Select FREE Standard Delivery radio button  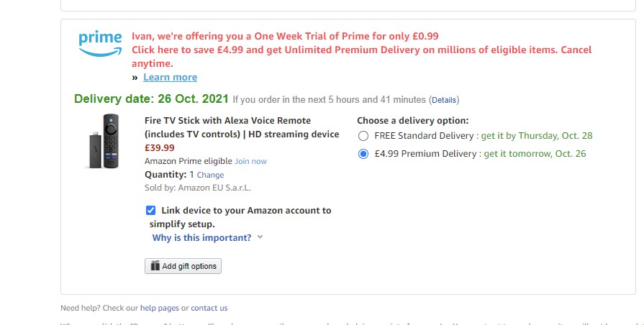click(363, 136)
